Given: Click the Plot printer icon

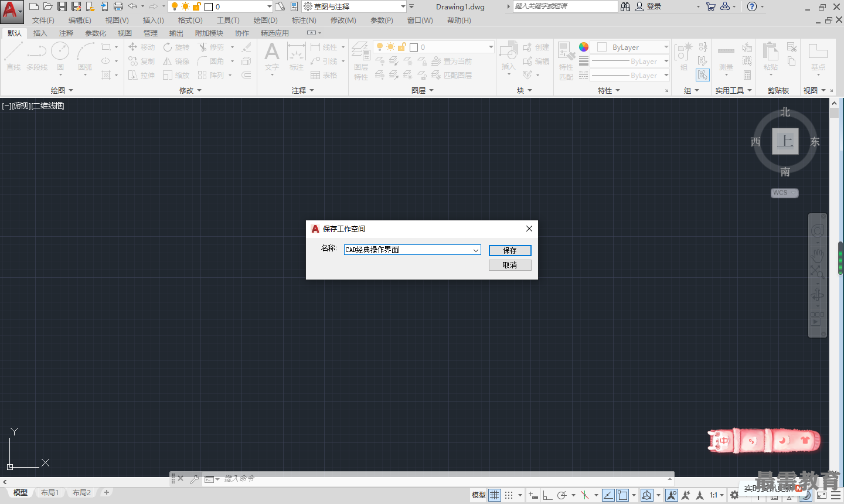Looking at the screenshot, I should pos(118,6).
